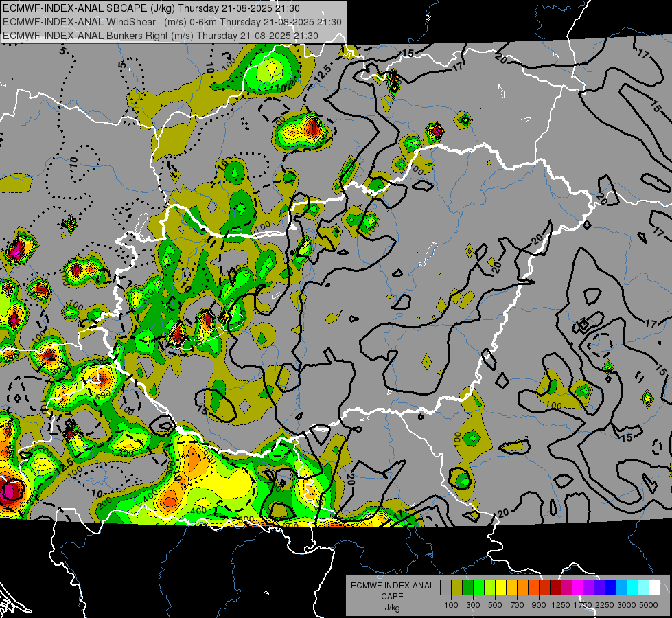Pick the amber swatch before the 700 tick
This screenshot has height=618, width=672.
pos(511,588)
